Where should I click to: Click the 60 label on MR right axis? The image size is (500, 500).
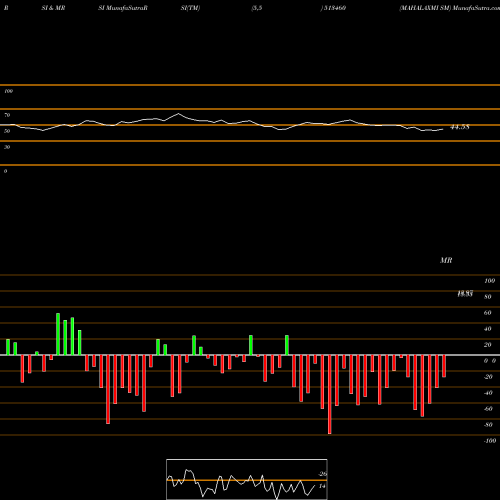pyautogui.click(x=488, y=313)
